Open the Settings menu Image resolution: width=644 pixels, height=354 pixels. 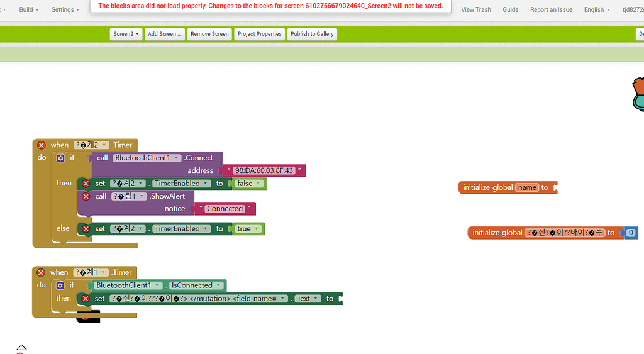click(x=65, y=9)
